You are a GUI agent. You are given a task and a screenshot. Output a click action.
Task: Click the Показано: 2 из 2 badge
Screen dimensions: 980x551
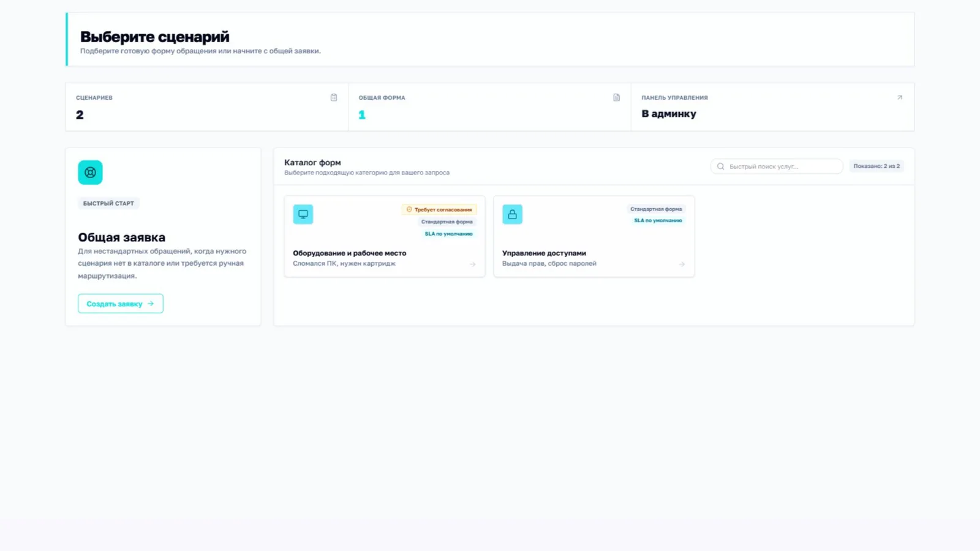tap(876, 167)
